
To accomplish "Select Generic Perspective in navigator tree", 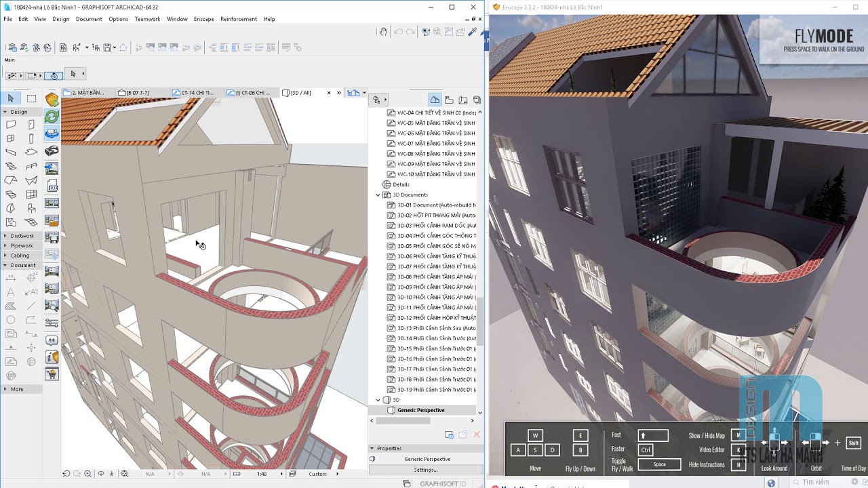I will click(420, 410).
